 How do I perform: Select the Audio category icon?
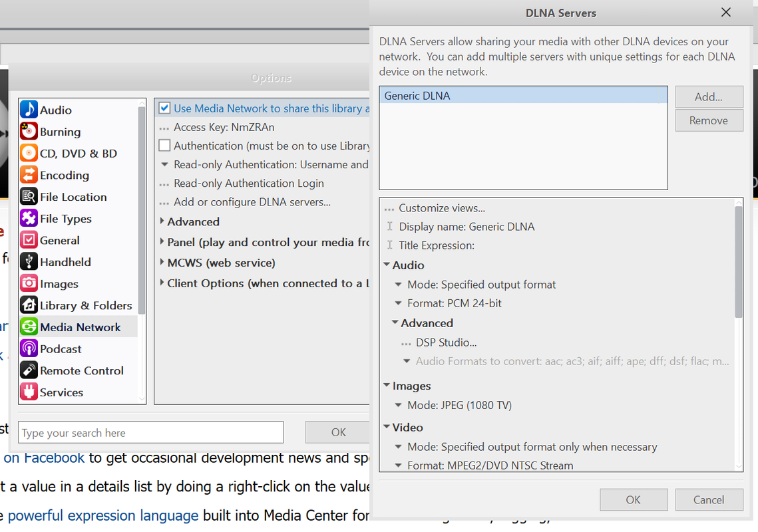29,110
